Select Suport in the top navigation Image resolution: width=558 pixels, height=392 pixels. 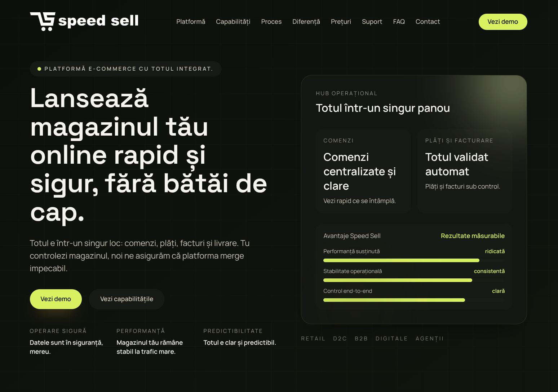pyautogui.click(x=372, y=22)
